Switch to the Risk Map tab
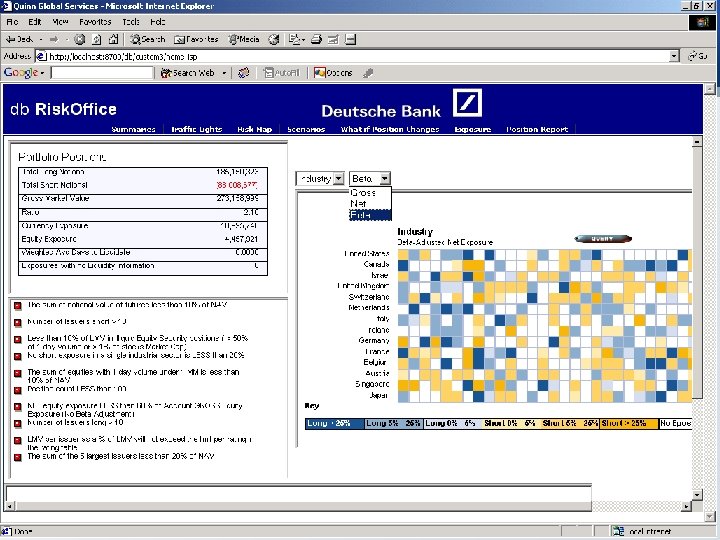 [254, 129]
